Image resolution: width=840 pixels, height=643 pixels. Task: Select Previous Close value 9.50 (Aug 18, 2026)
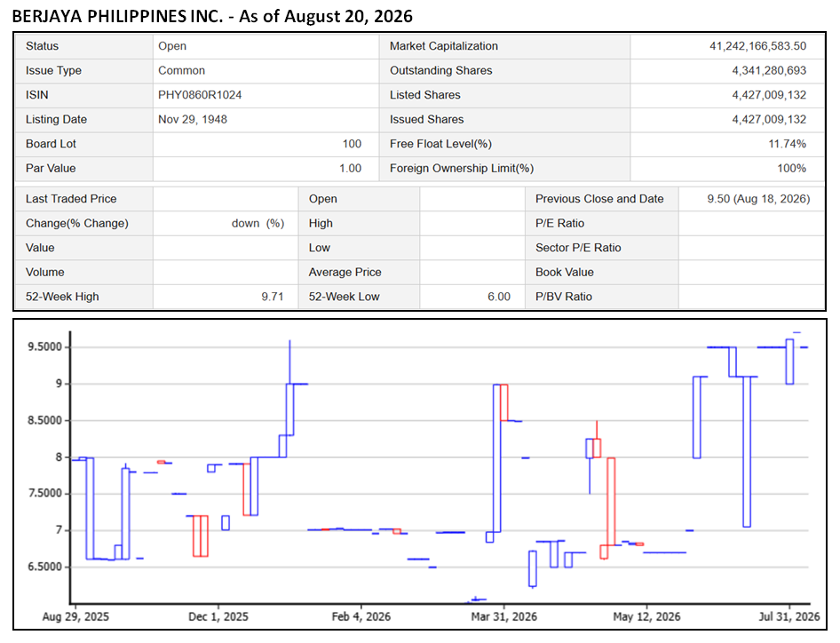tap(758, 199)
